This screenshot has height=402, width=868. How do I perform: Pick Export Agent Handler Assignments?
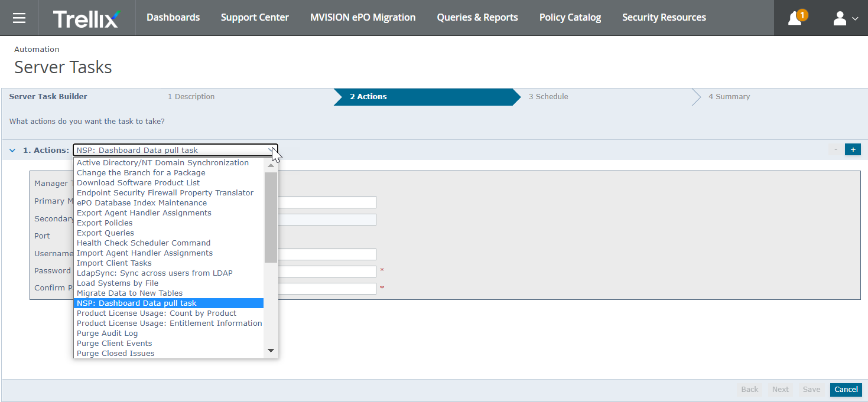coord(169,213)
